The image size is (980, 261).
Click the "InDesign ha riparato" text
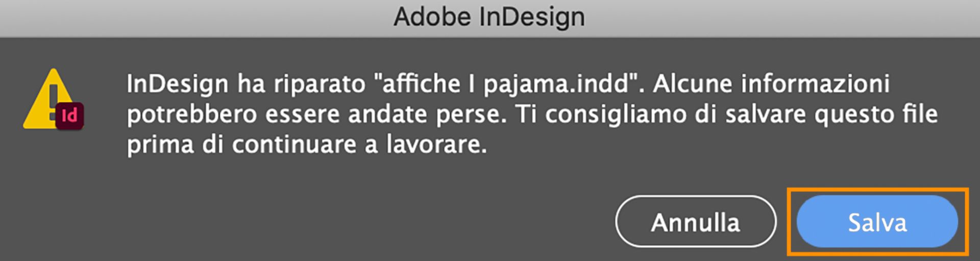(246, 84)
